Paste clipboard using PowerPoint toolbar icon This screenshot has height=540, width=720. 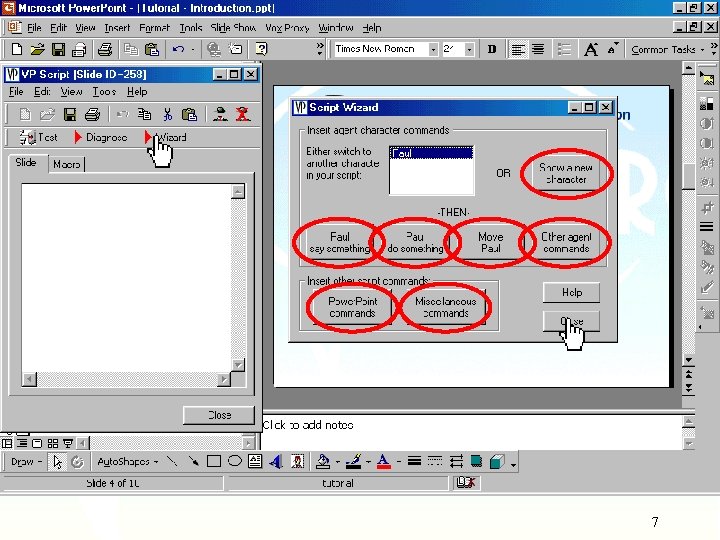[x=152, y=49]
